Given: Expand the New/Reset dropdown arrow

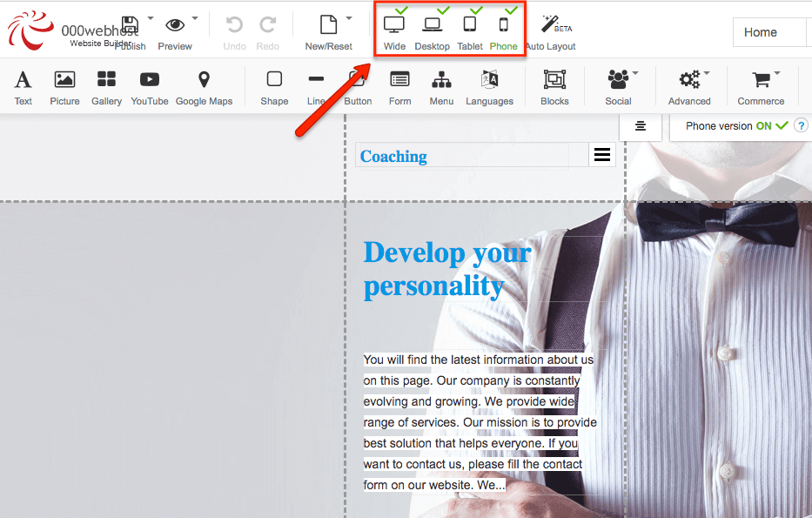Looking at the screenshot, I should (349, 18).
